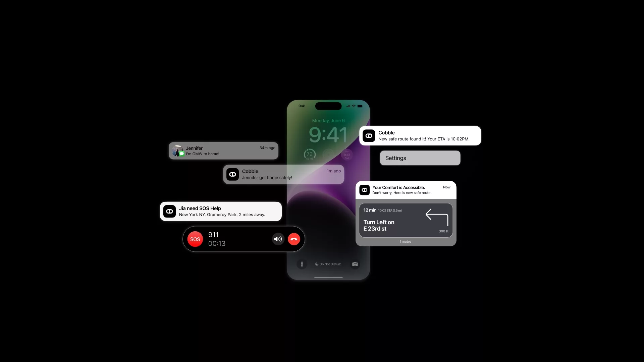Tap the speaker/audio icon on call
Viewport: 644px width, 362px height.
[x=277, y=239]
